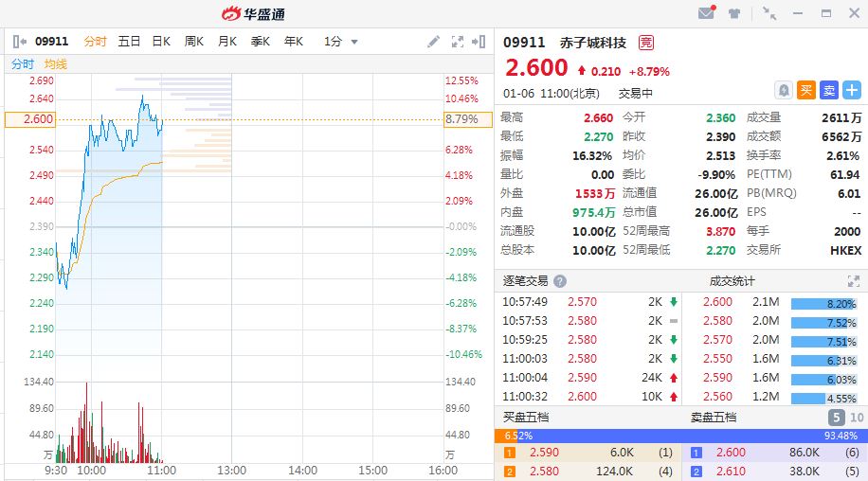The width and height of the screenshot is (868, 481).
Task: Click the current price label 2.600 on axis
Action: pyautogui.click(x=30, y=119)
